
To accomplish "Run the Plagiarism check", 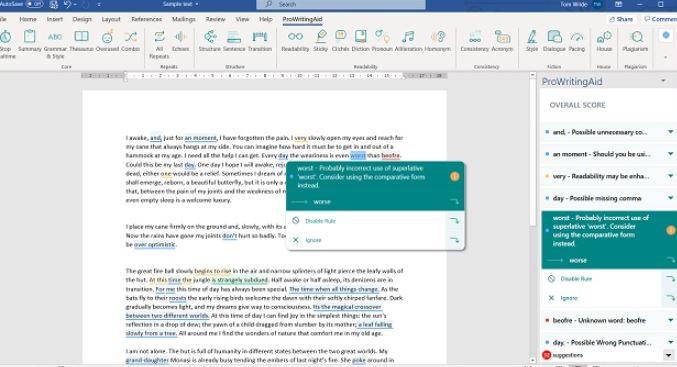I will 635,41.
